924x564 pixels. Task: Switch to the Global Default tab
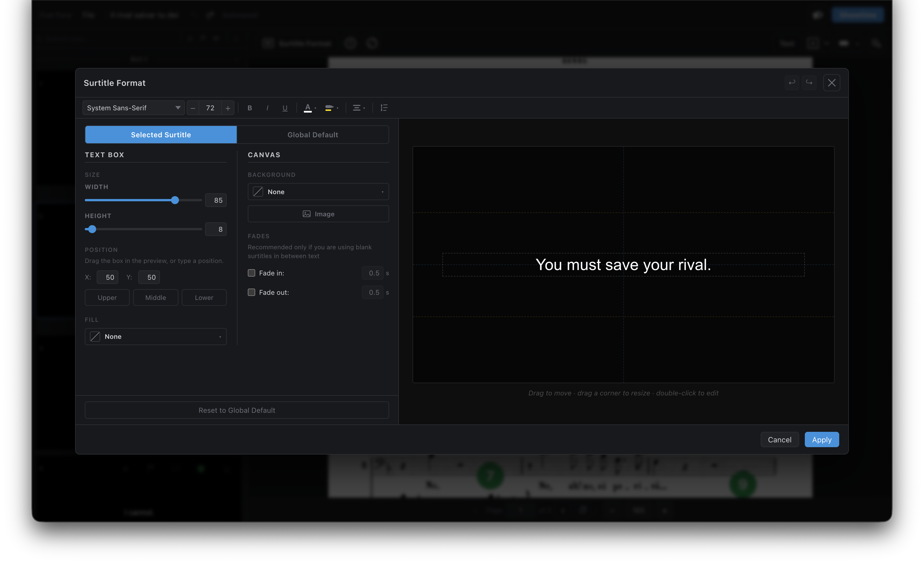point(313,134)
